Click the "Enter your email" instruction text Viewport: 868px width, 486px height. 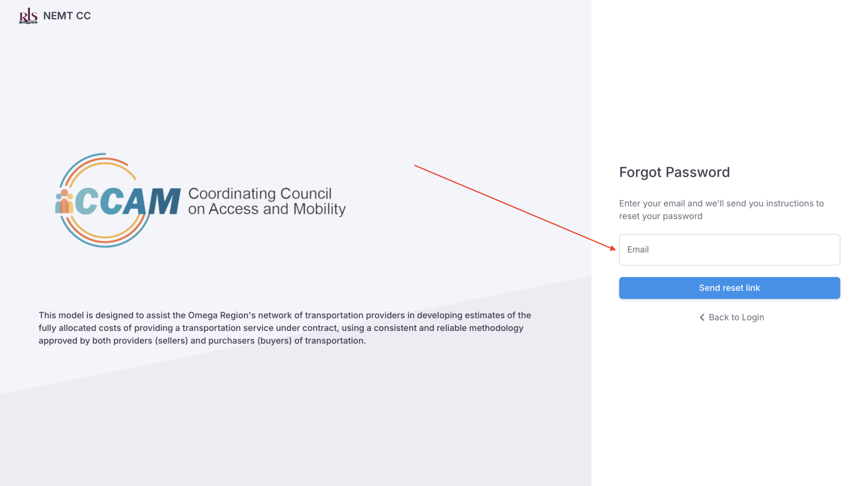[721, 204]
